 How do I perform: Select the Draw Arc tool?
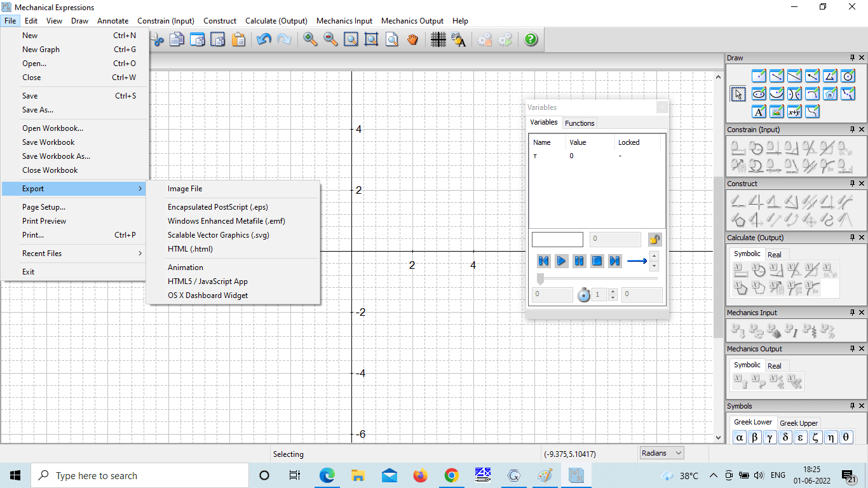[812, 94]
